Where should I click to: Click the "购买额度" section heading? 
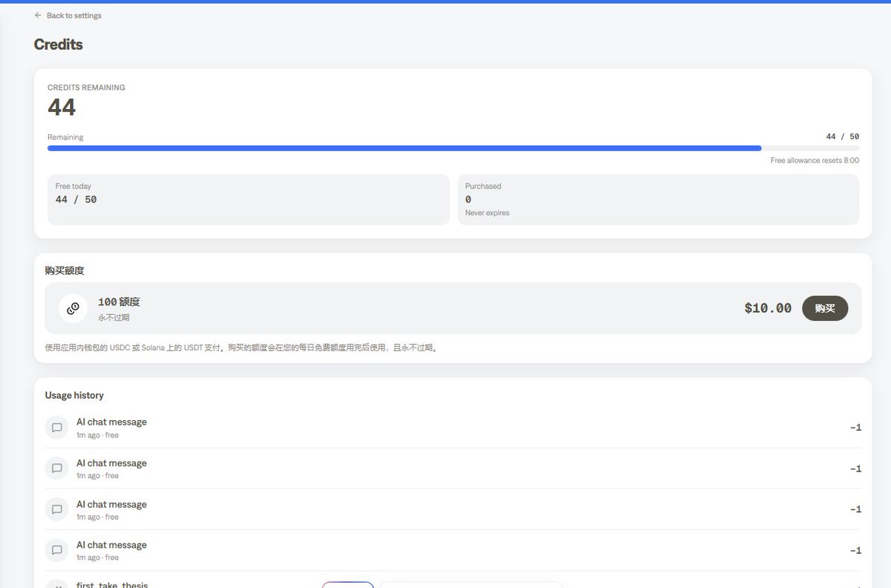[x=65, y=271]
